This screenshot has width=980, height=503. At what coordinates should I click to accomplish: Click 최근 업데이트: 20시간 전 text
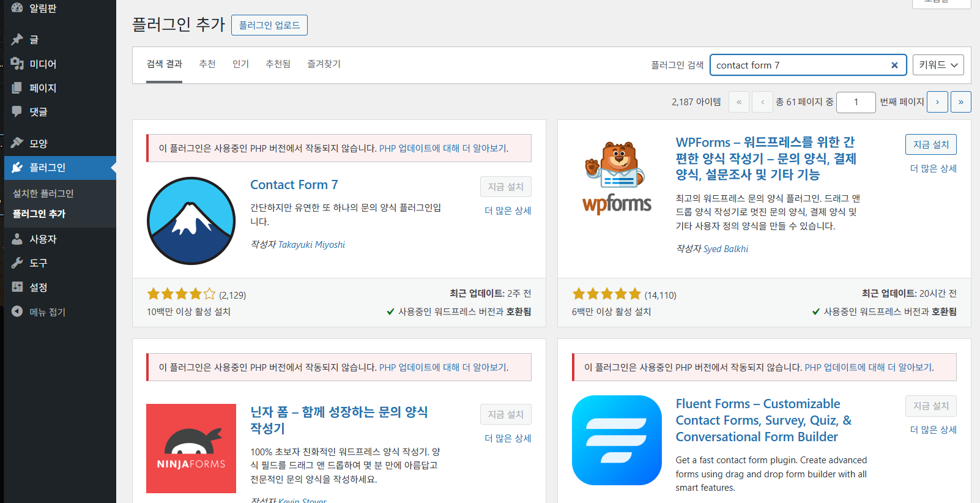point(909,293)
